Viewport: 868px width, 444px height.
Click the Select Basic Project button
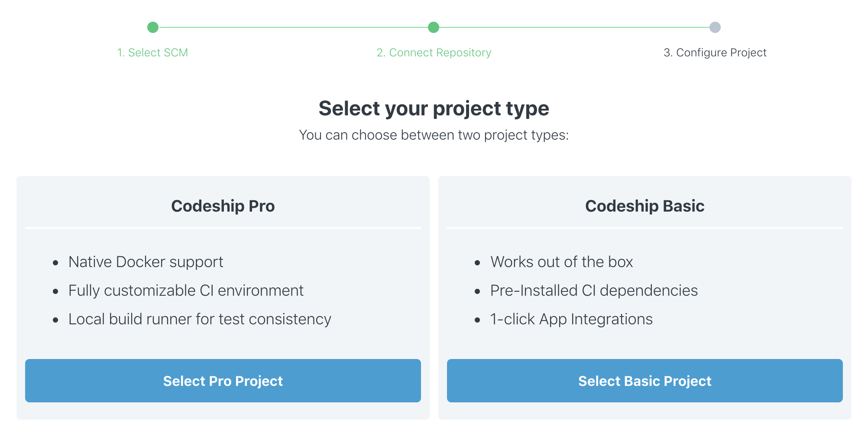pos(645,381)
